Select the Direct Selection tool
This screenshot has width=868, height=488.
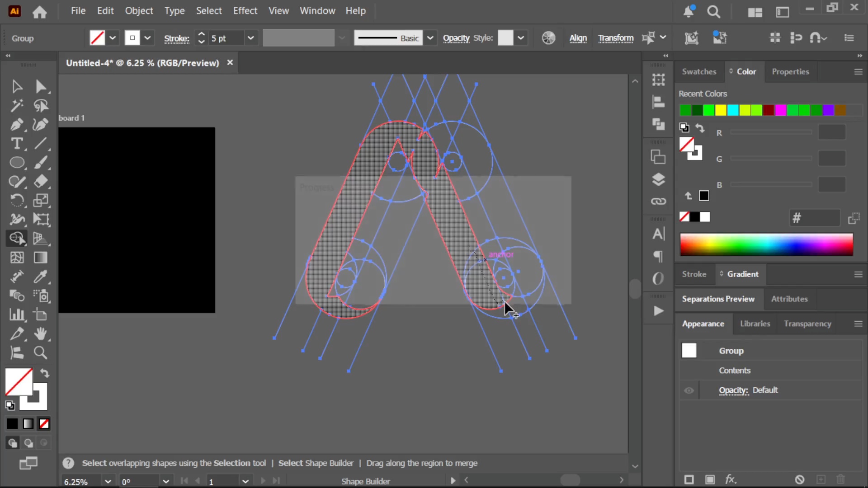pyautogui.click(x=41, y=86)
